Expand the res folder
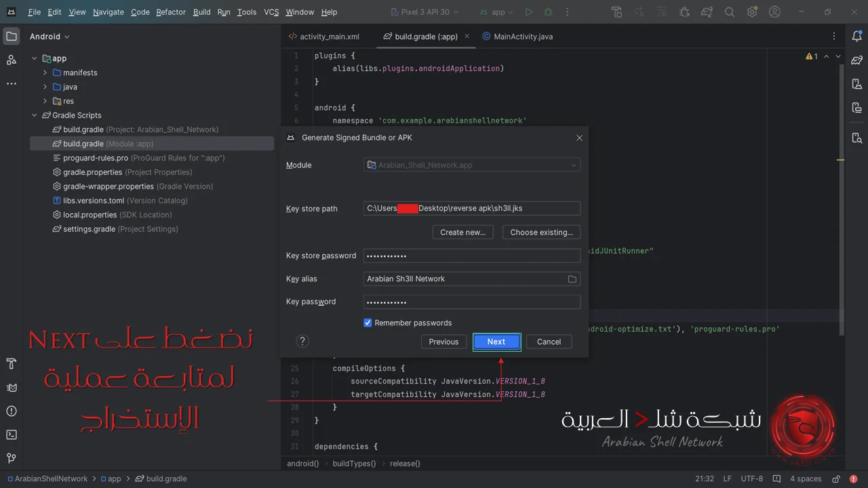Screen dimensions: 868x488 pyautogui.click(x=45, y=101)
